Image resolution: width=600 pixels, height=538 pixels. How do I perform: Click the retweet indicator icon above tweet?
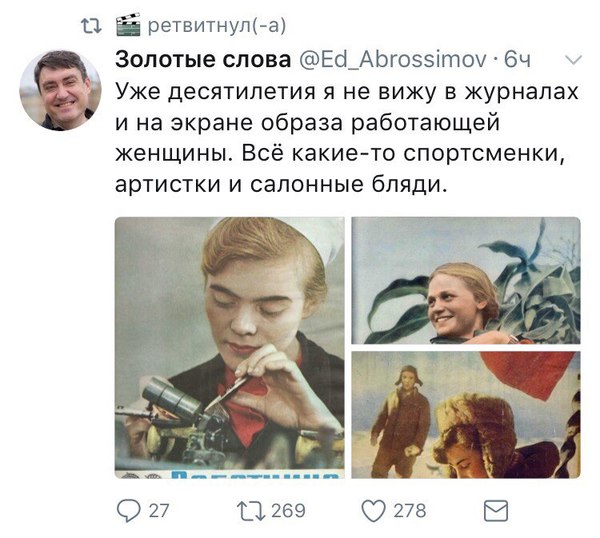pos(91,26)
